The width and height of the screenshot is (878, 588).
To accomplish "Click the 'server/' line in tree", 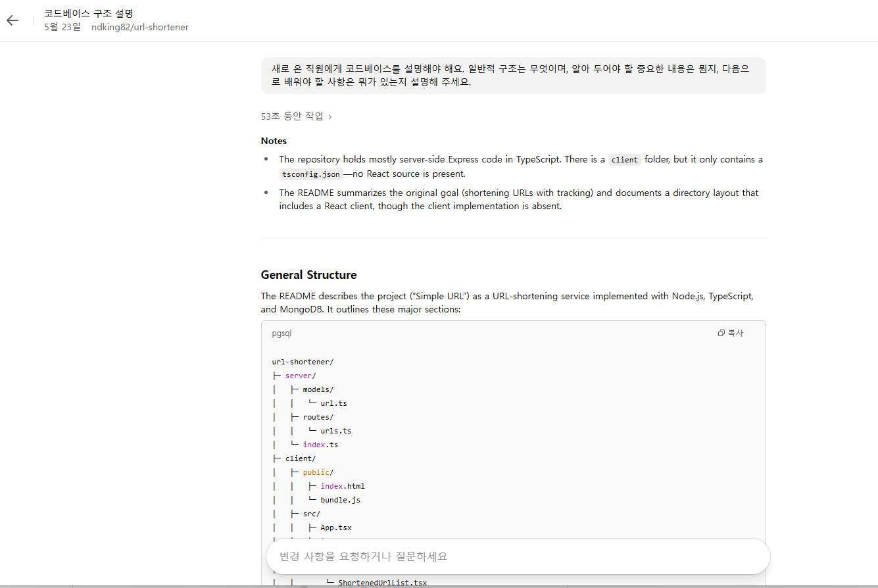I will [301, 376].
